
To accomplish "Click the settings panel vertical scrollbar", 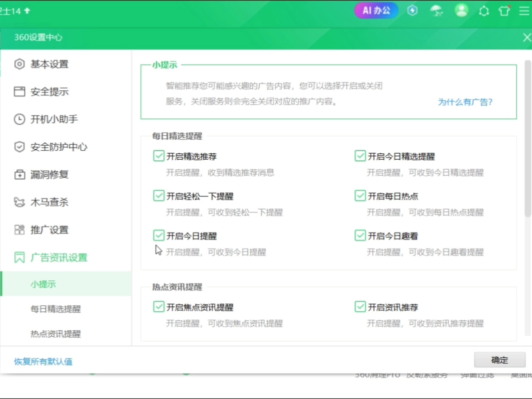I will pyautogui.click(x=528, y=139).
